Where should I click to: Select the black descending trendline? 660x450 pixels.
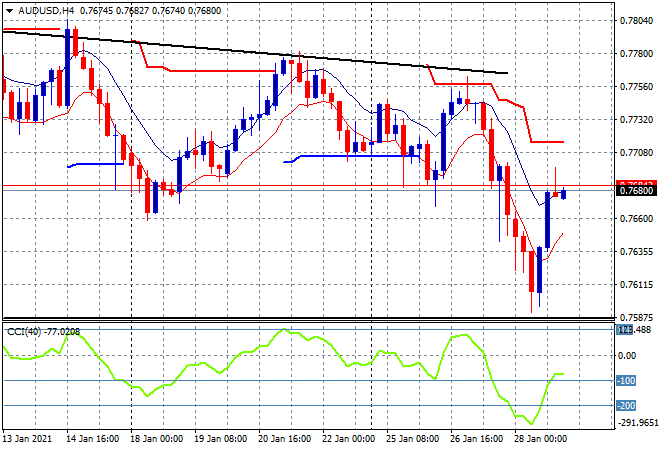point(253,52)
